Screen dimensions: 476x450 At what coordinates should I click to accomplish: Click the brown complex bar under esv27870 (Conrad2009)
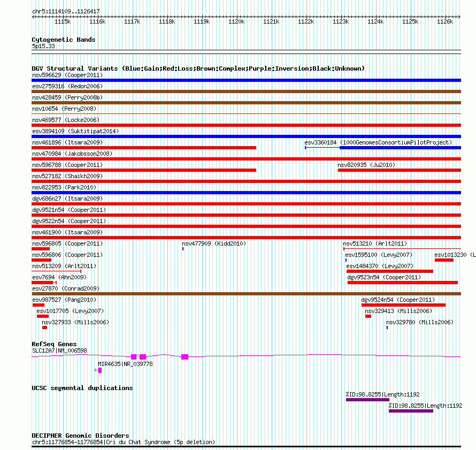pos(246,294)
